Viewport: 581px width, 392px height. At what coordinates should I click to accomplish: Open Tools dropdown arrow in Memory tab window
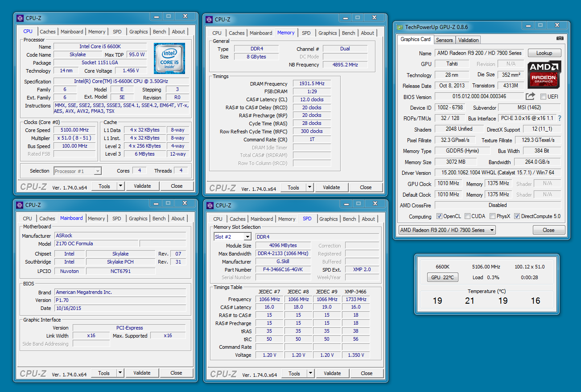click(309, 187)
